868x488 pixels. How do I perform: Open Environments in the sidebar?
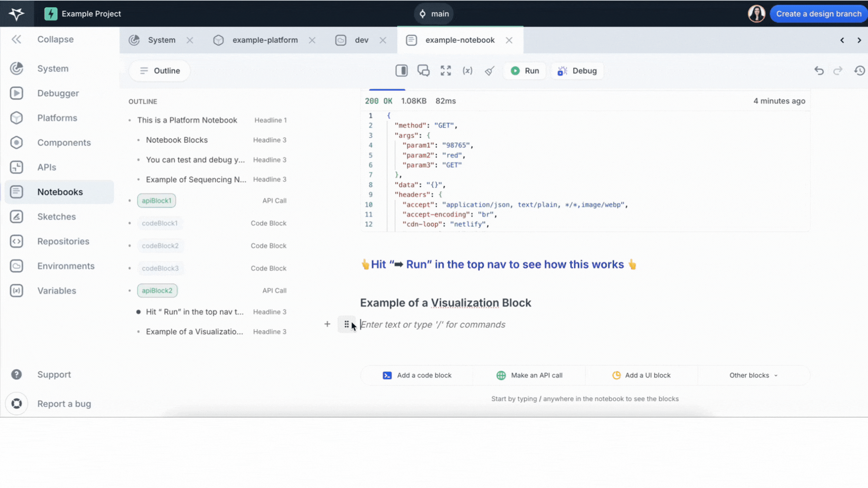tap(66, 266)
